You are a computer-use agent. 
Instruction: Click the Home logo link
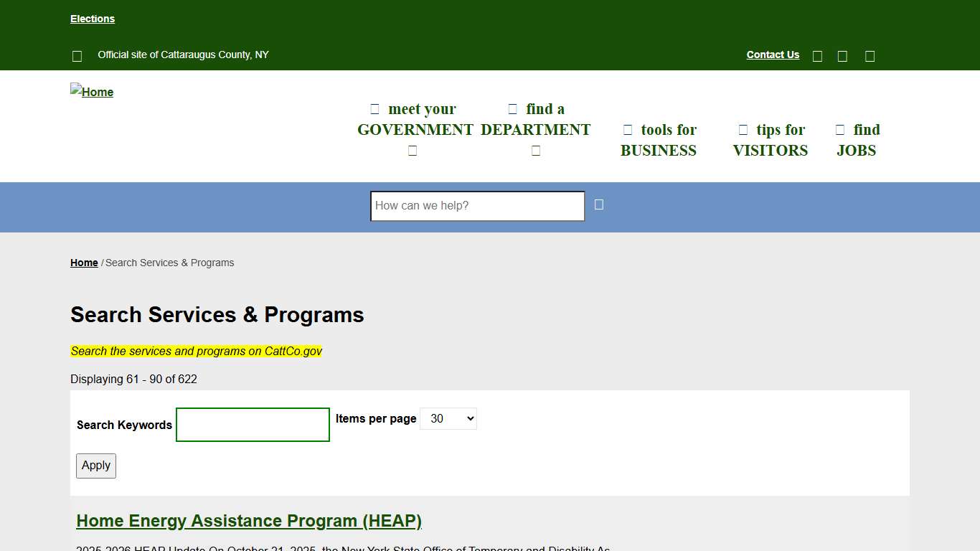[92, 92]
